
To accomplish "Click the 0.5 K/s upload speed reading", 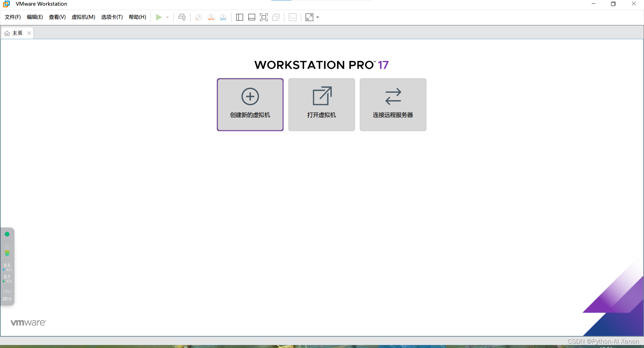I will [7, 267].
